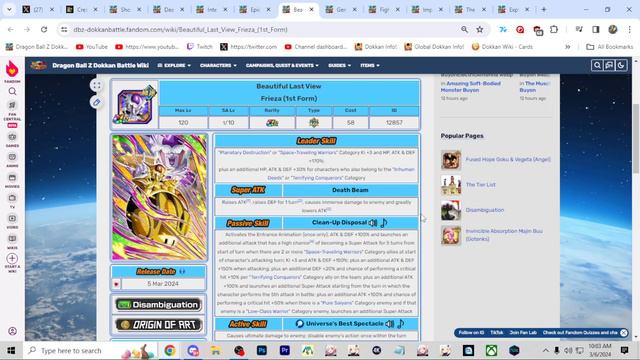Bookmark this page with star icon
The image size is (640, 360).
(x=480, y=29)
